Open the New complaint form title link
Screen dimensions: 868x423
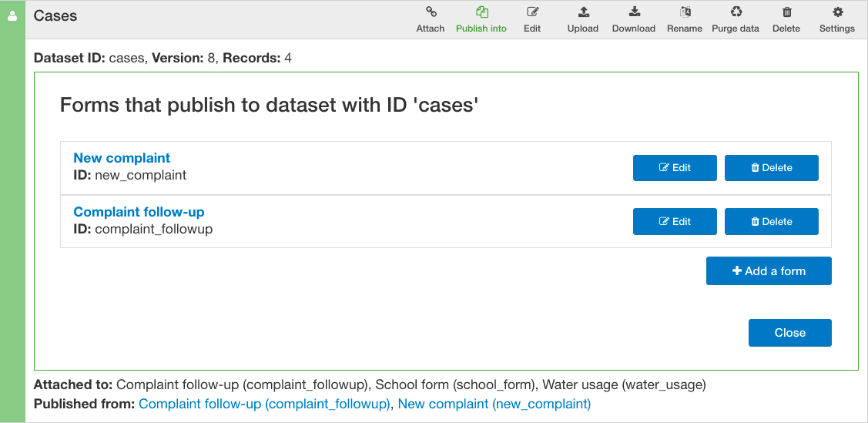122,158
